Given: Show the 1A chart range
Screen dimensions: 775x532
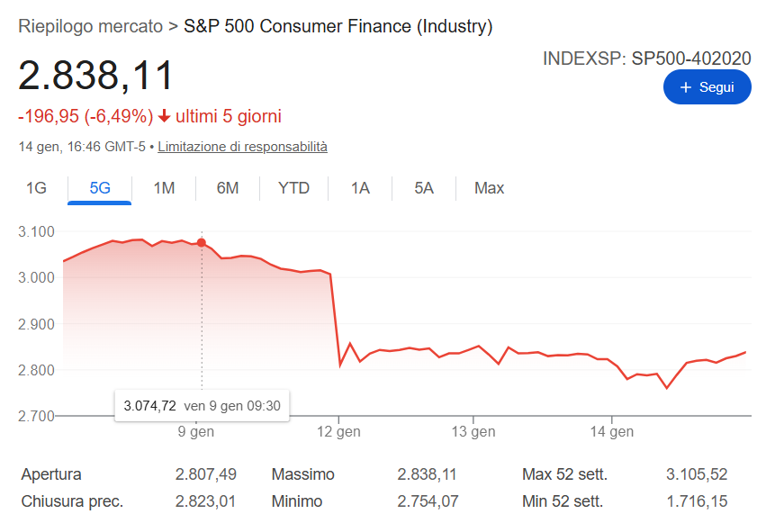Looking at the screenshot, I should pos(360,188).
